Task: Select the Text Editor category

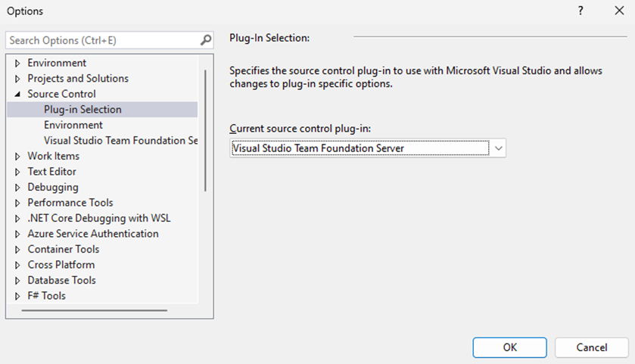Action: [51, 171]
